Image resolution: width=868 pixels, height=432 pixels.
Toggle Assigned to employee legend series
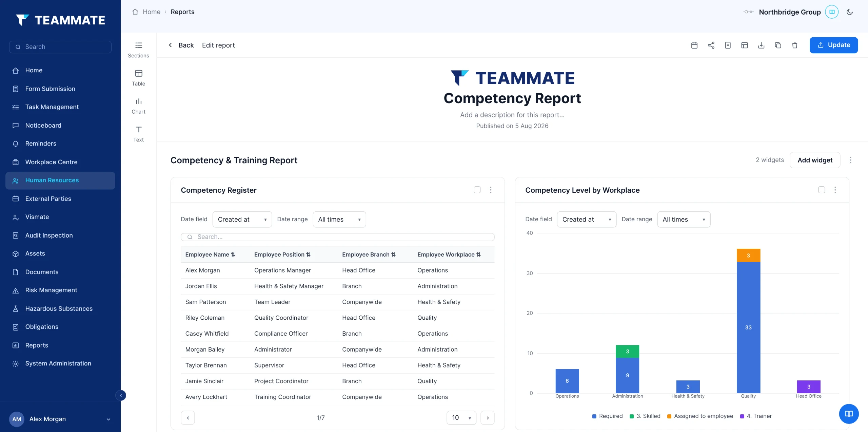point(700,416)
